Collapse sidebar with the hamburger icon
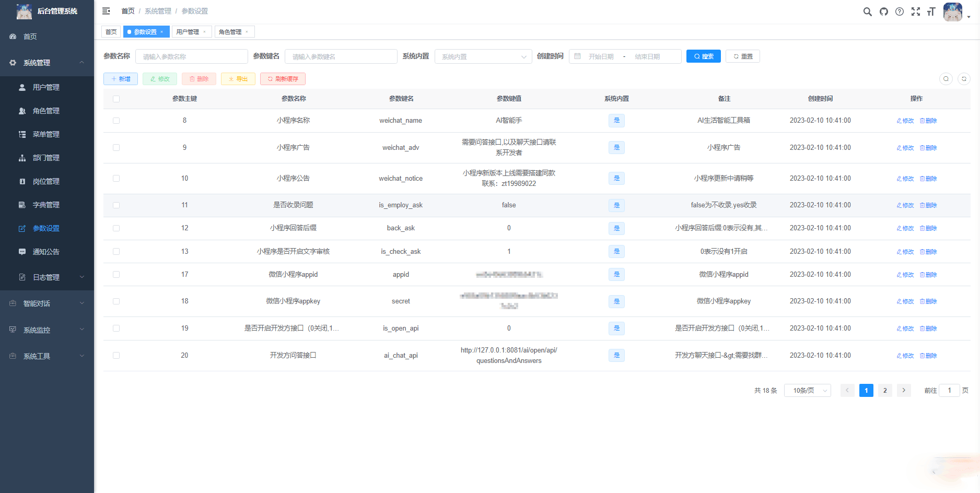 click(106, 11)
